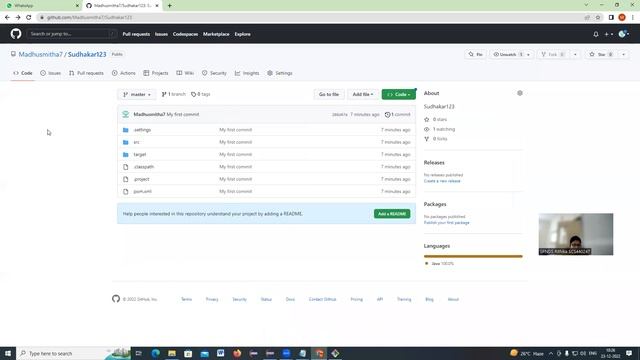
Task: Open Issues in top navigation
Action: pos(161,34)
